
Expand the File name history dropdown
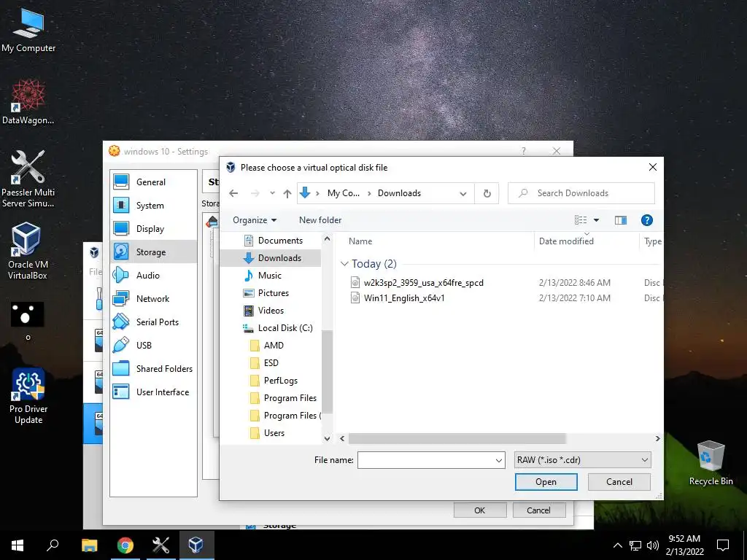[499, 461]
